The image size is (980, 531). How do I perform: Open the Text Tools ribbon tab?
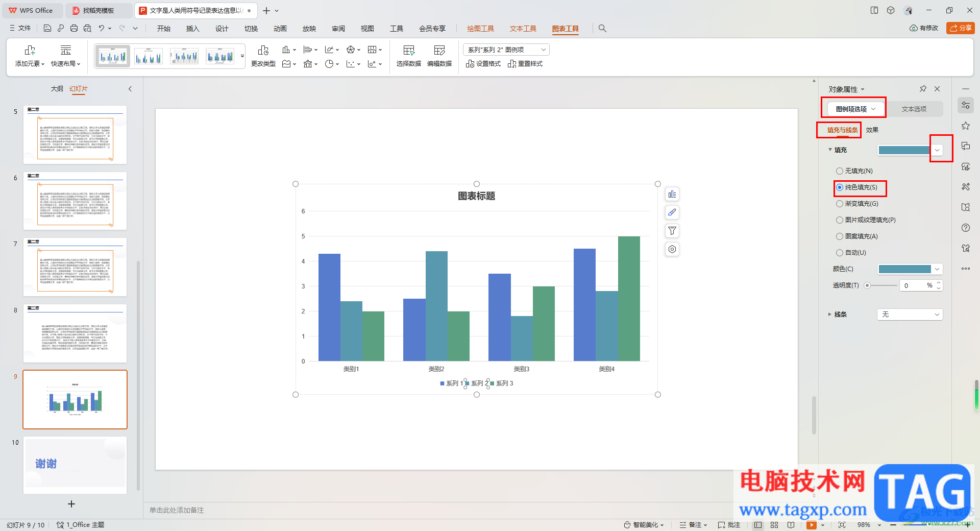(x=523, y=29)
